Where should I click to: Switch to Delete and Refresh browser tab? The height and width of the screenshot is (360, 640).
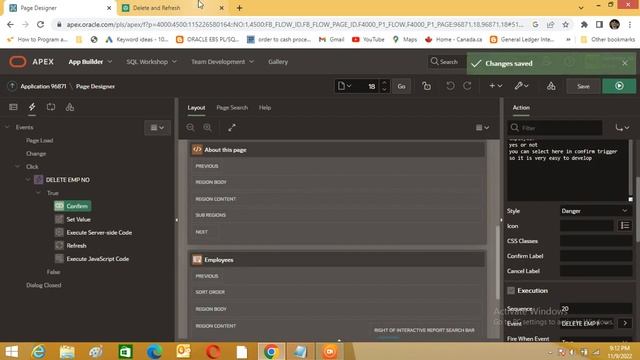(171, 8)
